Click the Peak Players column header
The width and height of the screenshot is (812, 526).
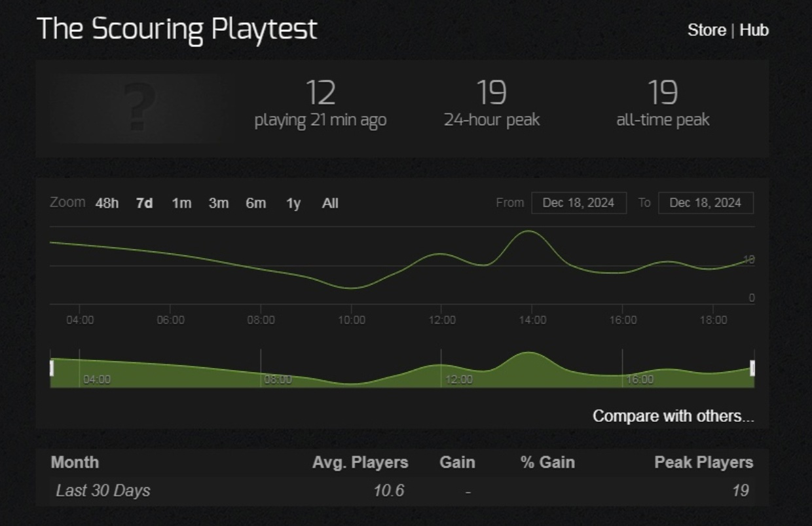click(x=703, y=462)
